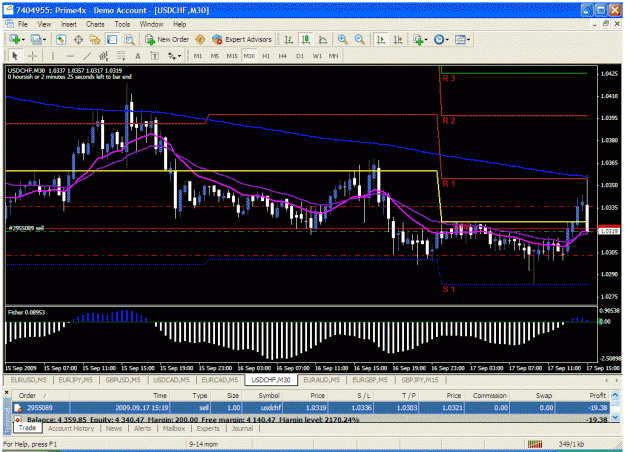
Task: Open the Journal terminal tab
Action: (x=242, y=428)
